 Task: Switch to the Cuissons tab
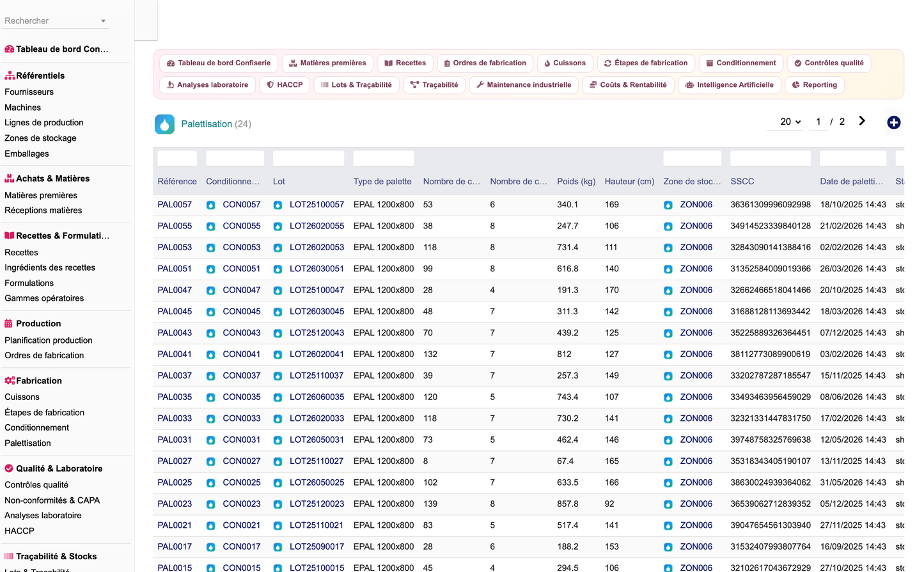tap(565, 63)
